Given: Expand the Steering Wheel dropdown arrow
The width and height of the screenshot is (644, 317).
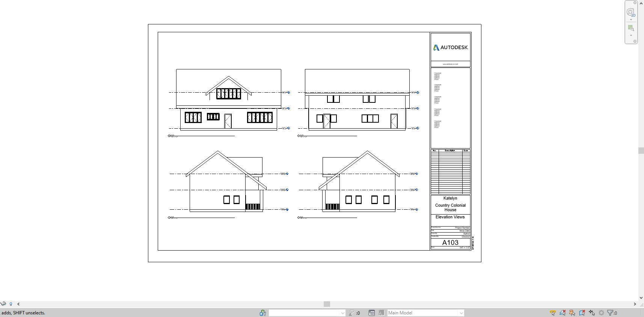Looking at the screenshot, I should pyautogui.click(x=631, y=20).
